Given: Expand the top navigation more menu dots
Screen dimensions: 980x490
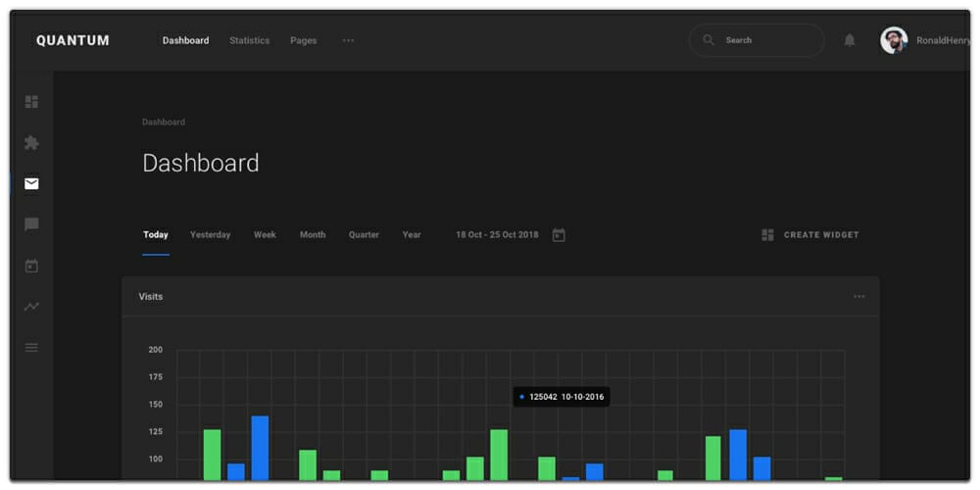Looking at the screenshot, I should 348,40.
